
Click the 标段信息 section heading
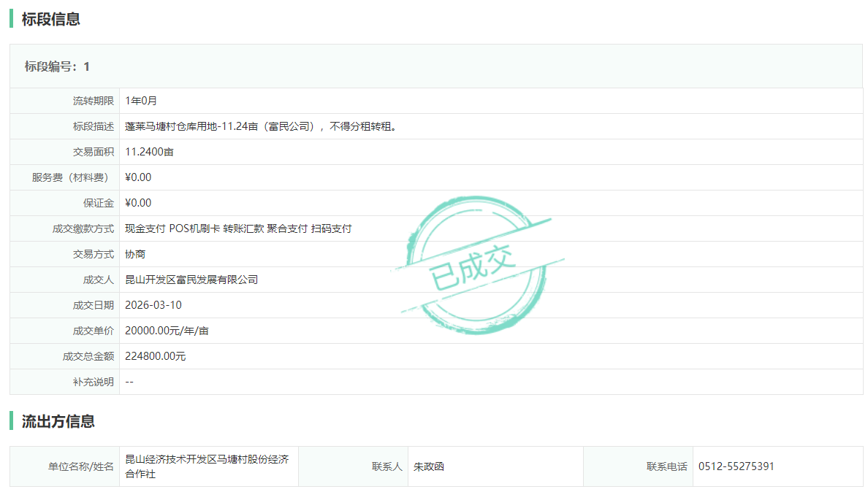coord(50,20)
